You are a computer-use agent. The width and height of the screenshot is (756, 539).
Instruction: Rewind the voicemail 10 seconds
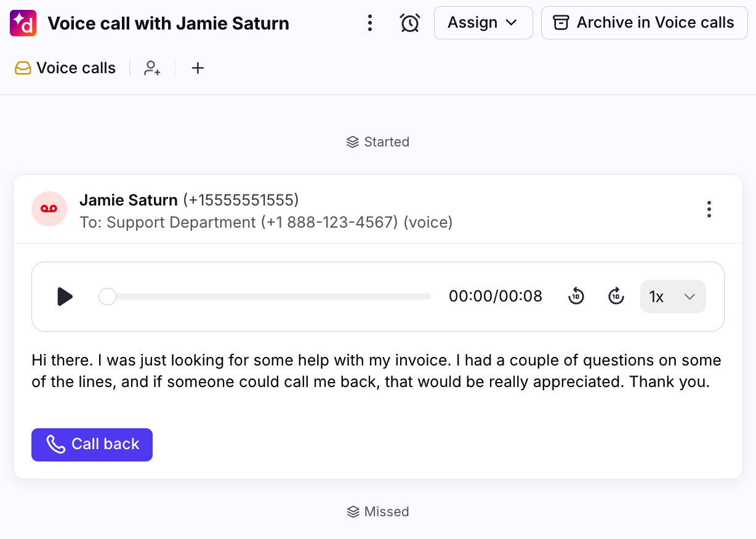coord(576,297)
